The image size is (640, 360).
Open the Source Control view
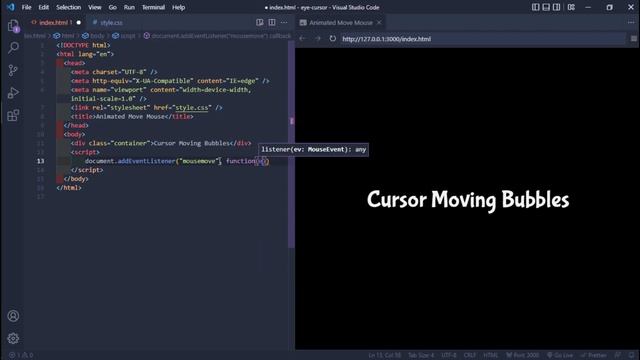[13, 71]
